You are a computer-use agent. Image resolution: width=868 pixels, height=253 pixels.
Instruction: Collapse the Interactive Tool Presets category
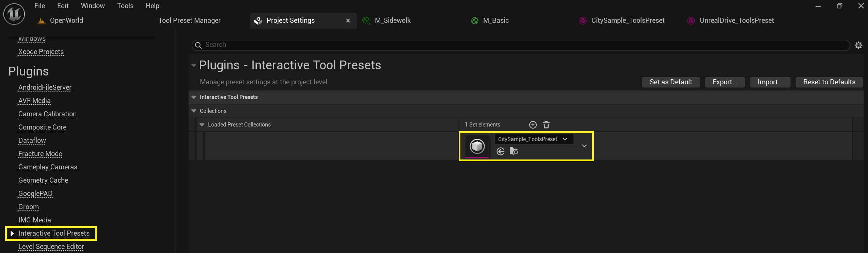click(x=194, y=97)
